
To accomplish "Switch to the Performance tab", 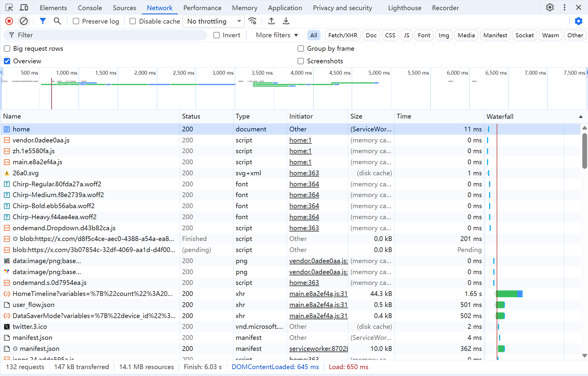I will coord(202,8).
